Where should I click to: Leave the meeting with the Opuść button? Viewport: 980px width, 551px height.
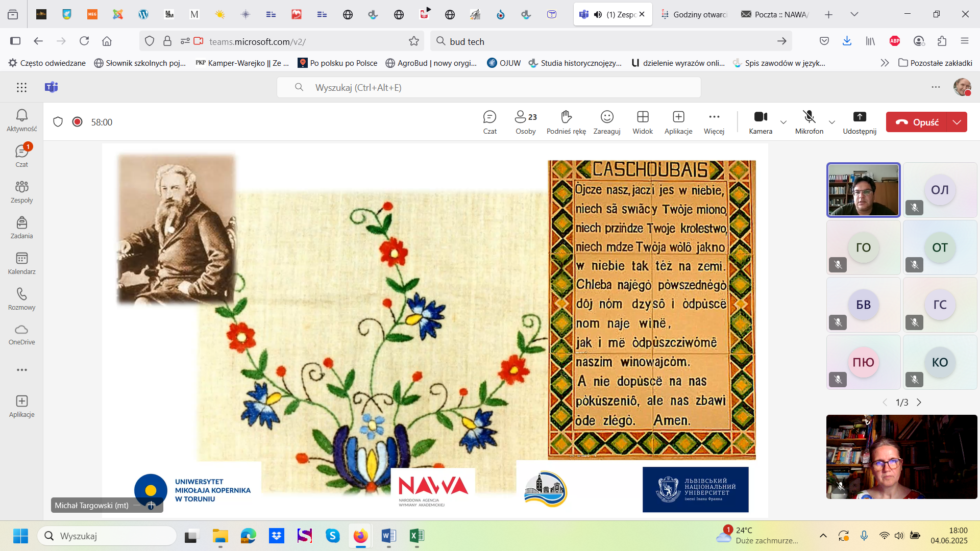[917, 122]
